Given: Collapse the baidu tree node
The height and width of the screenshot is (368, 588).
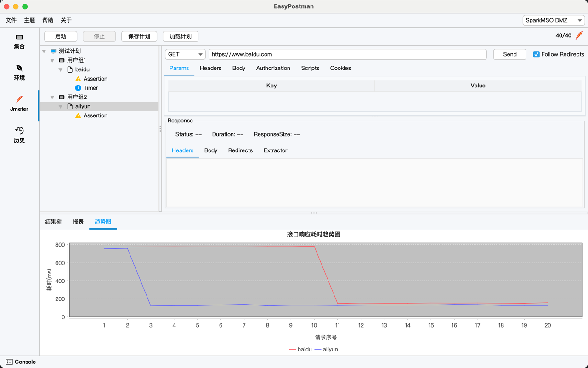Looking at the screenshot, I should (61, 69).
